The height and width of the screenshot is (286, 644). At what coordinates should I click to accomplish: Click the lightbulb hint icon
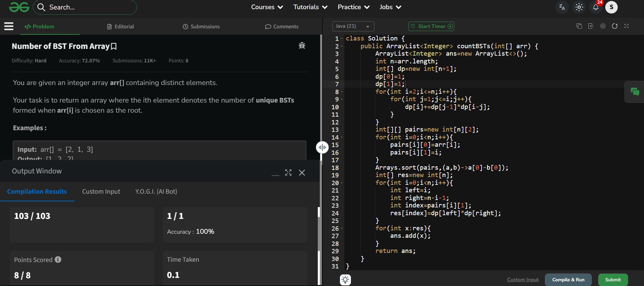coord(345,280)
